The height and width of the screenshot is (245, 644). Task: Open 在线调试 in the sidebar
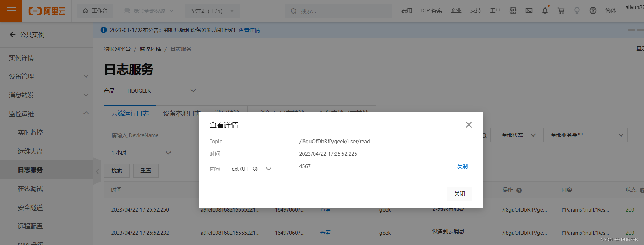point(30,188)
